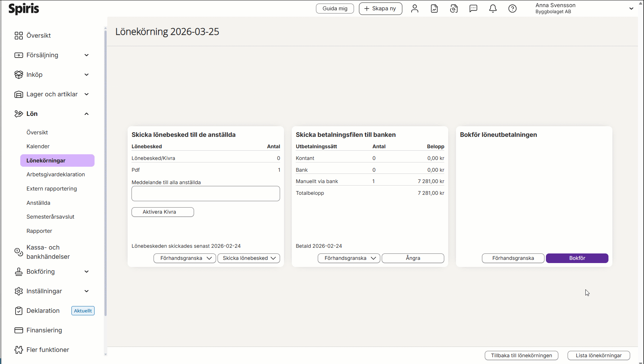Go to Arbetsgivardeklaration in Lön menu
Image resolution: width=644 pixels, height=364 pixels.
coord(55,175)
